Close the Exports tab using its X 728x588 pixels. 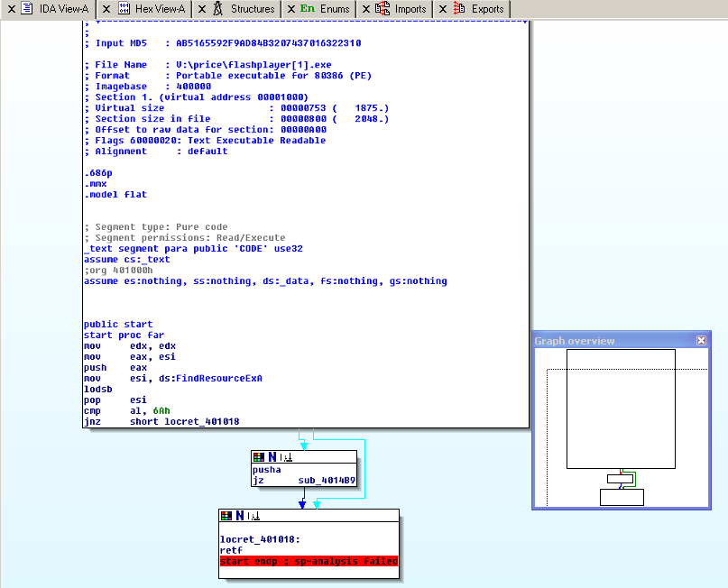(x=441, y=9)
